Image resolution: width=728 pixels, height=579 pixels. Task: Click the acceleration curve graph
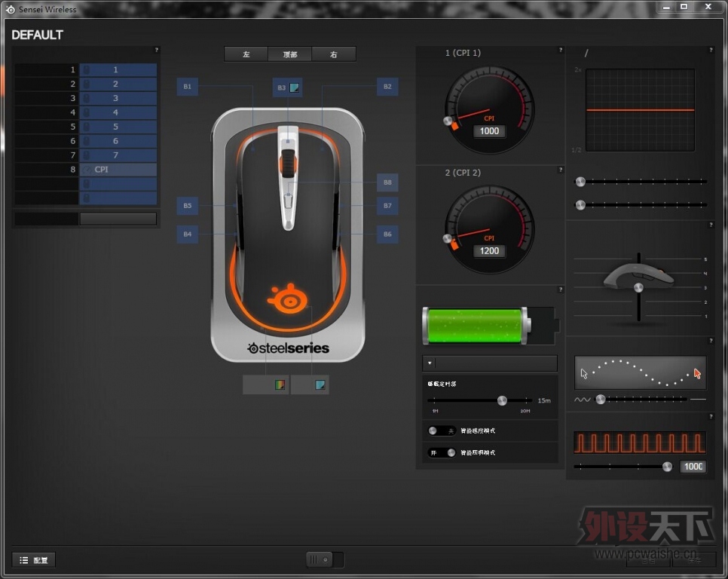[x=641, y=110]
